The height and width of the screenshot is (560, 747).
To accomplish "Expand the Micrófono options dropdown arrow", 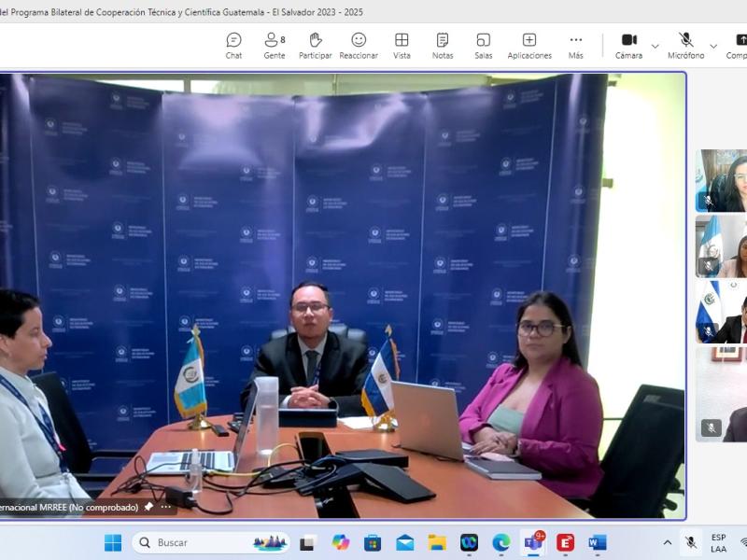I will (x=713, y=46).
